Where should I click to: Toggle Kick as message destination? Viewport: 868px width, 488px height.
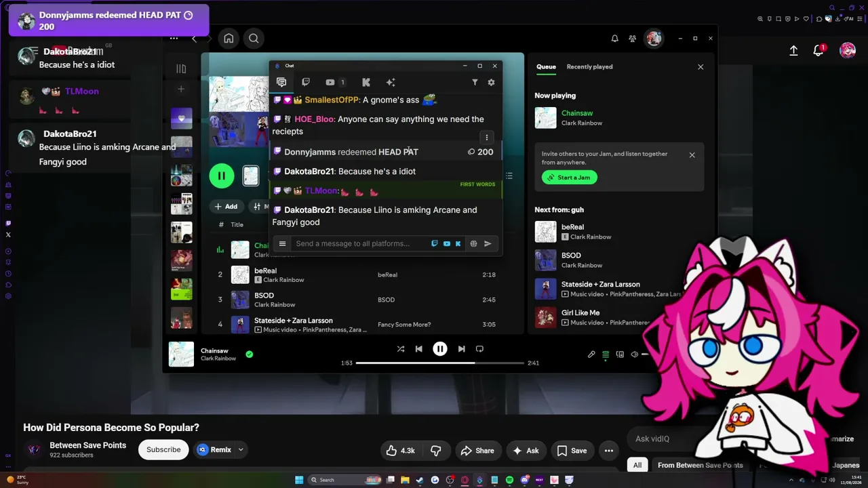click(458, 244)
